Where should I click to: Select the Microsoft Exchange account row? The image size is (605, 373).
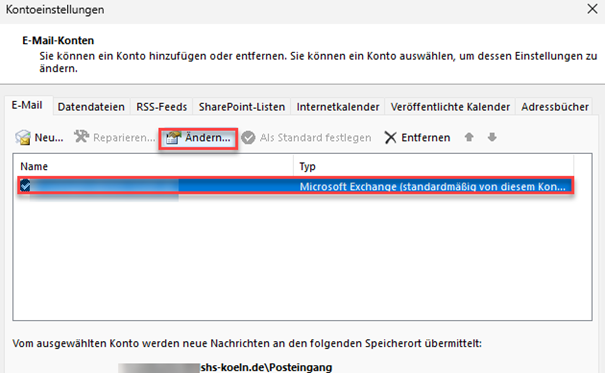click(296, 186)
